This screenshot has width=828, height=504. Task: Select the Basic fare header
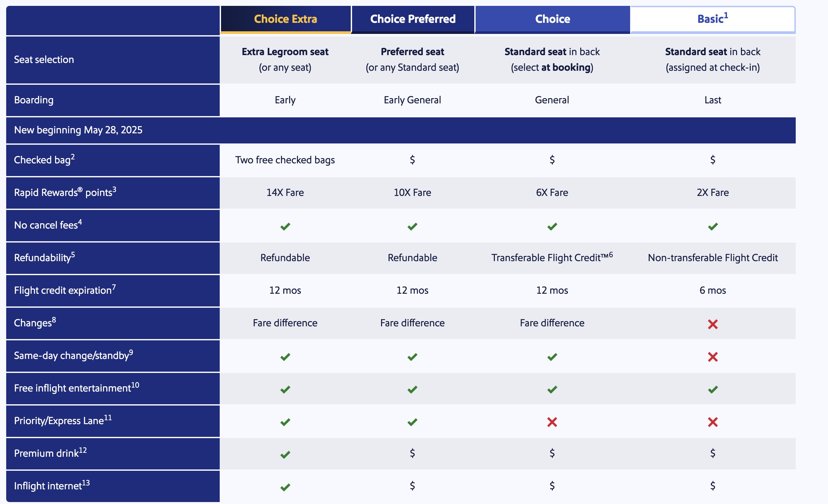tap(712, 20)
